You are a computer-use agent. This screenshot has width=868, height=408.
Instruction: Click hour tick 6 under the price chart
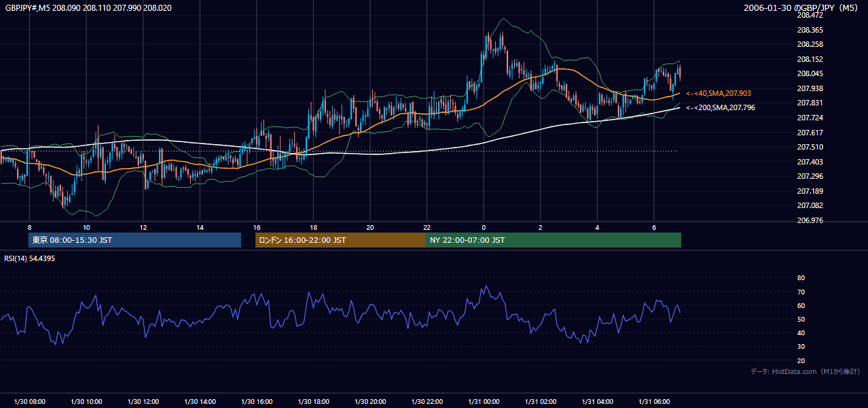(x=654, y=227)
